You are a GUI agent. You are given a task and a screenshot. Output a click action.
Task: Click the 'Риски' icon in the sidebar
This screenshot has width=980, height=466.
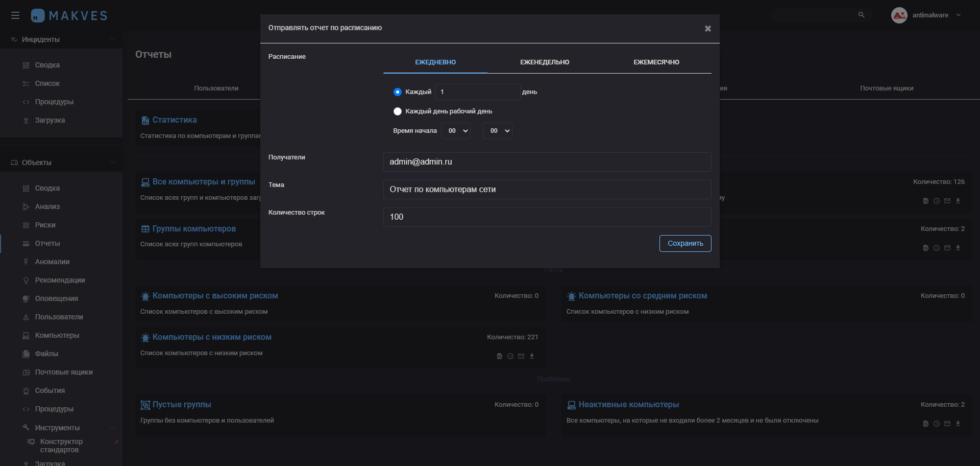coord(26,225)
